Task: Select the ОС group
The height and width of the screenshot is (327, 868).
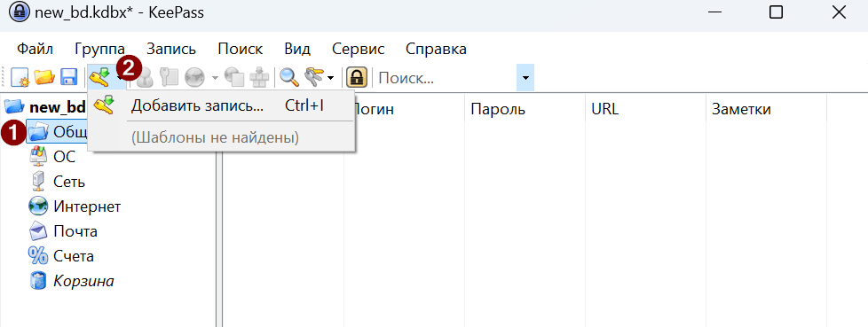Action: coord(64,156)
